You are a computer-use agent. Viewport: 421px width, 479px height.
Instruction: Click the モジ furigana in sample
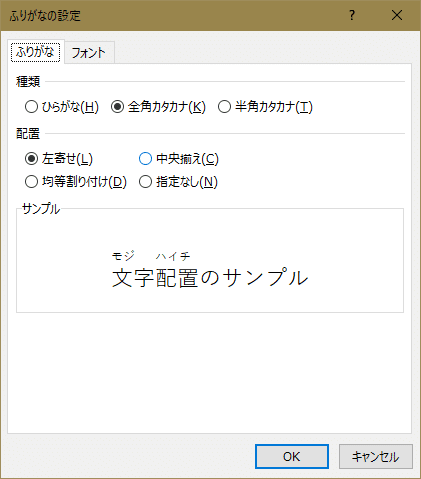(123, 256)
